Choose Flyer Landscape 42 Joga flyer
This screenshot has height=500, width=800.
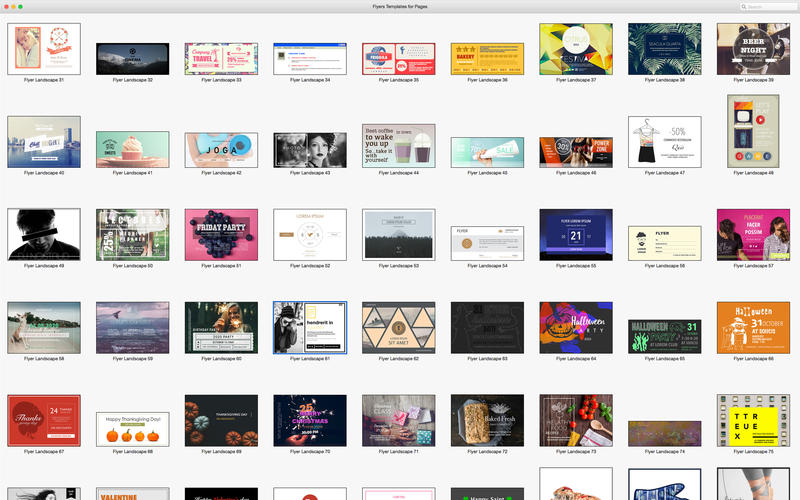click(221, 151)
